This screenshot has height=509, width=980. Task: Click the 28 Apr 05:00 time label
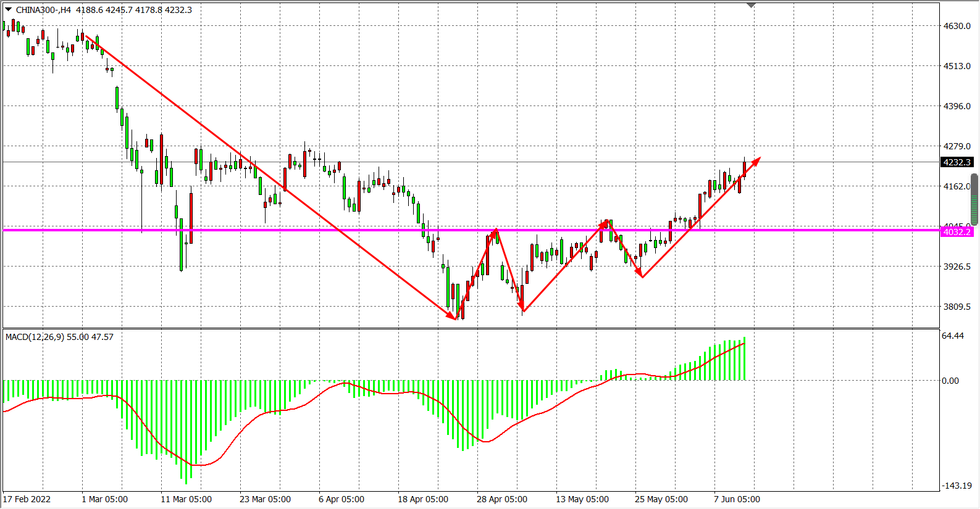pos(501,499)
